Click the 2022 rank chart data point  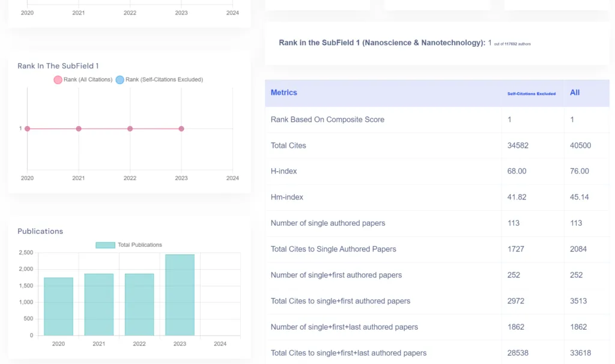click(x=130, y=129)
